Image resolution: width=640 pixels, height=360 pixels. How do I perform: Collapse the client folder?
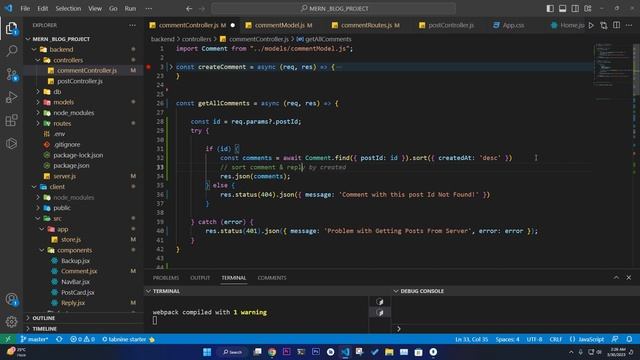34,187
